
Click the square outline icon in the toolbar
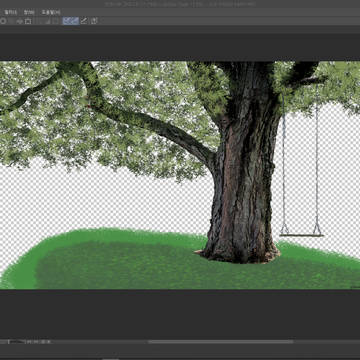[28, 21]
